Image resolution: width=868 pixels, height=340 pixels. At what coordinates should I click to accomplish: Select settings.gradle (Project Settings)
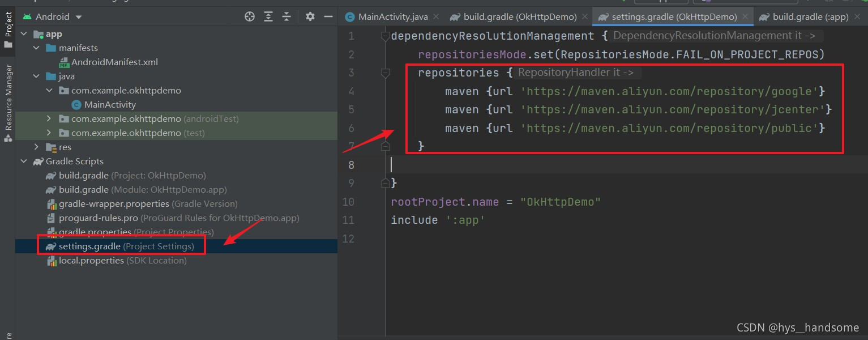120,246
